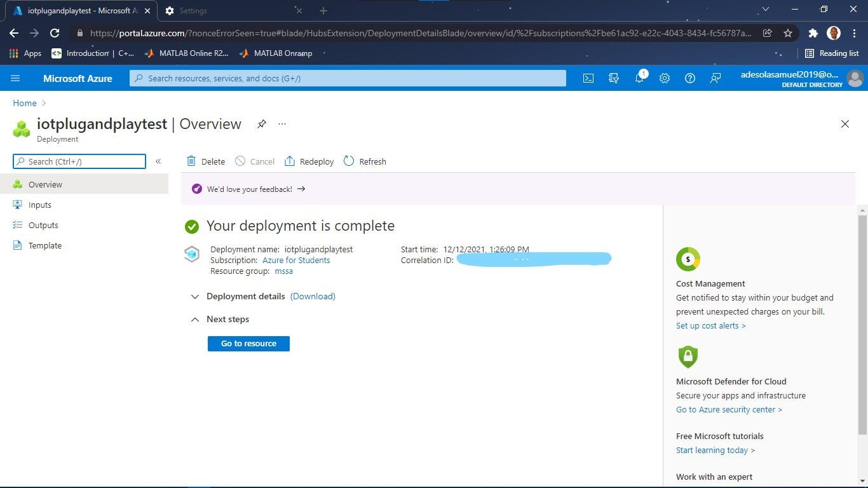Viewport: 868px width, 488px height.
Task: Open the more options ellipsis beside Overview
Action: [282, 124]
